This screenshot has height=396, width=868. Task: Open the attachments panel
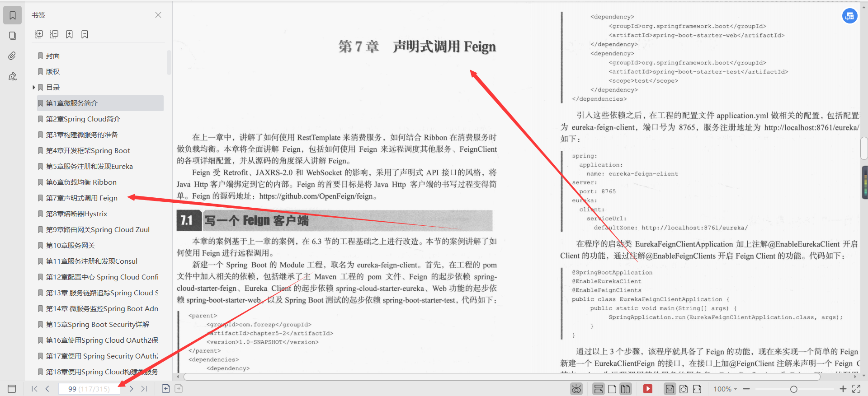pyautogui.click(x=13, y=56)
